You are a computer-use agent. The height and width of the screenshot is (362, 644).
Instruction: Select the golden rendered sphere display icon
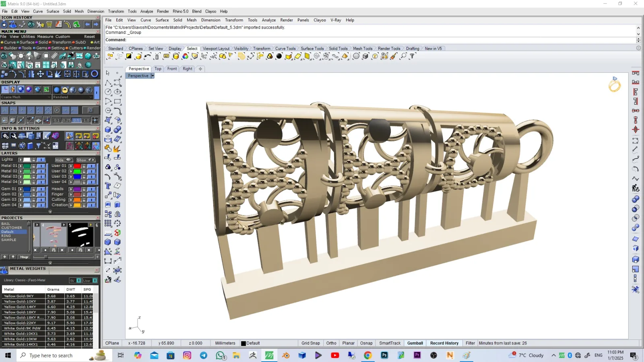click(x=65, y=90)
